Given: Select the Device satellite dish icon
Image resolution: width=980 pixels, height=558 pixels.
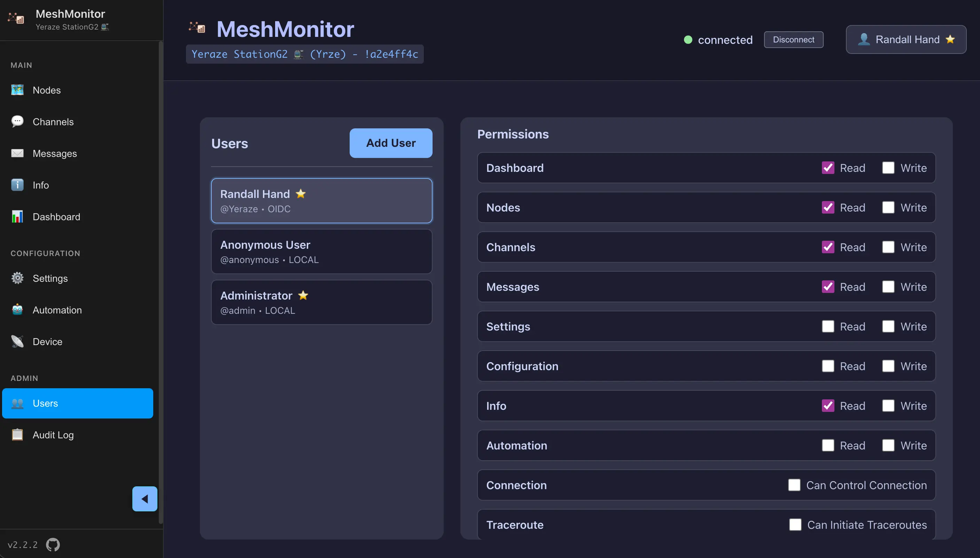Looking at the screenshot, I should [17, 341].
